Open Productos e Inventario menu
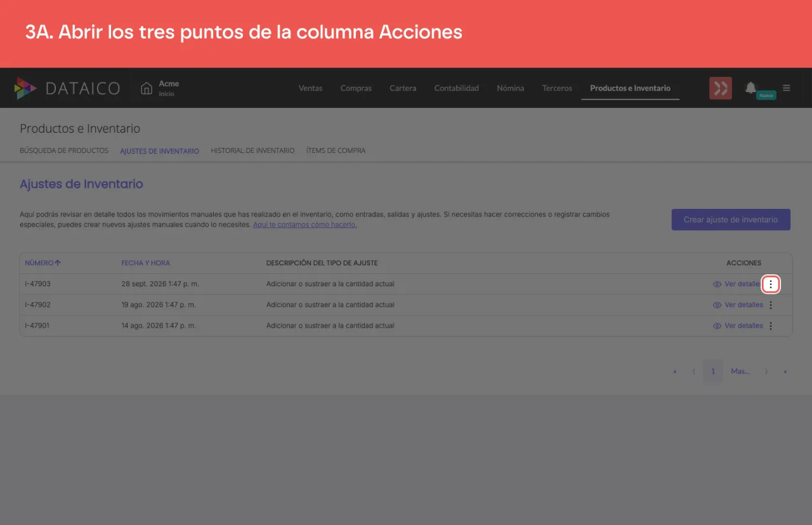This screenshot has height=525, width=812. [x=630, y=88]
